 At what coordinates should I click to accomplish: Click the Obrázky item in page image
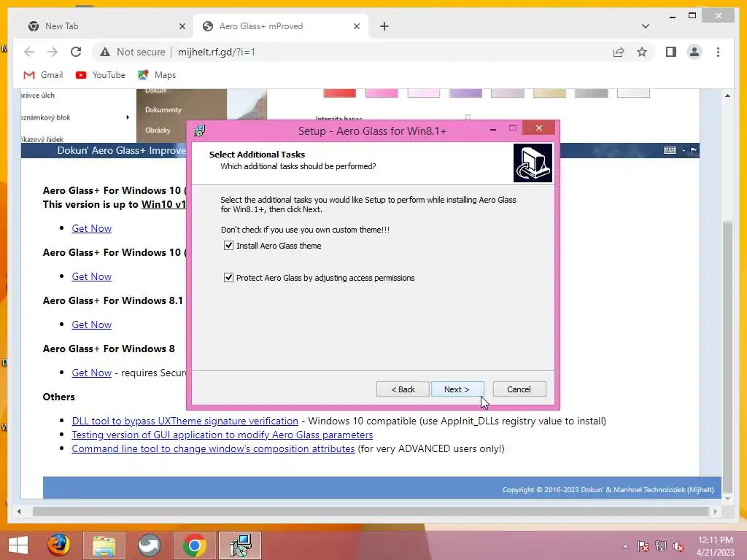pyautogui.click(x=158, y=130)
